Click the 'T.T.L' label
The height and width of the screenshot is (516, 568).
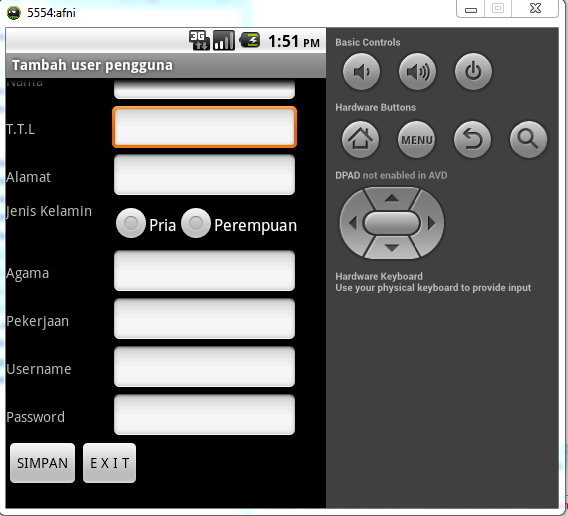point(20,129)
